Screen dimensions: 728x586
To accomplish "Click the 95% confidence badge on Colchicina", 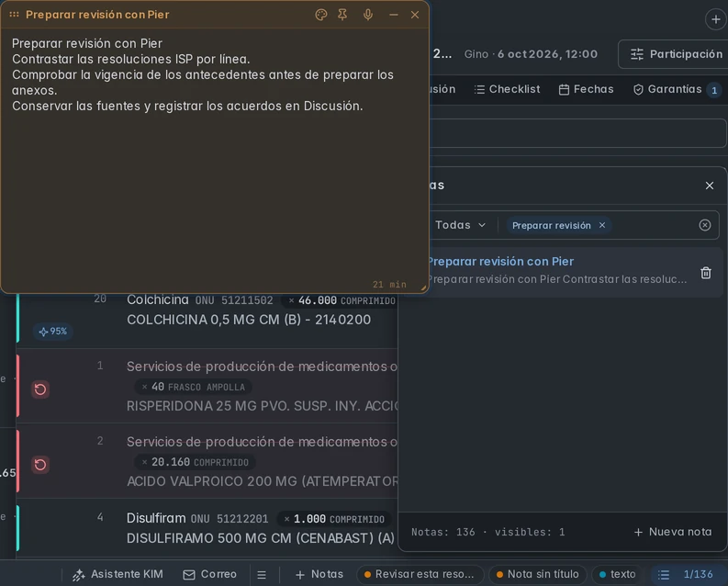I will coord(53,332).
